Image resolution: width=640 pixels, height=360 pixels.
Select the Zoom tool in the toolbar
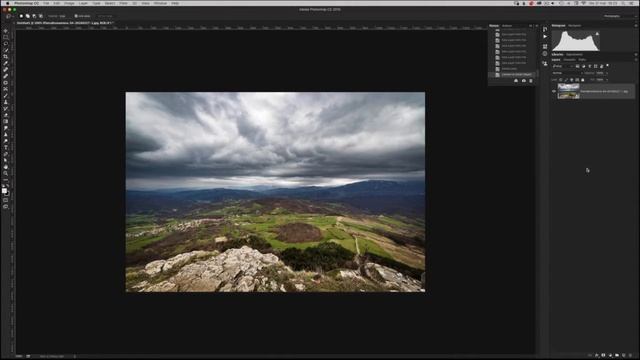point(6,173)
